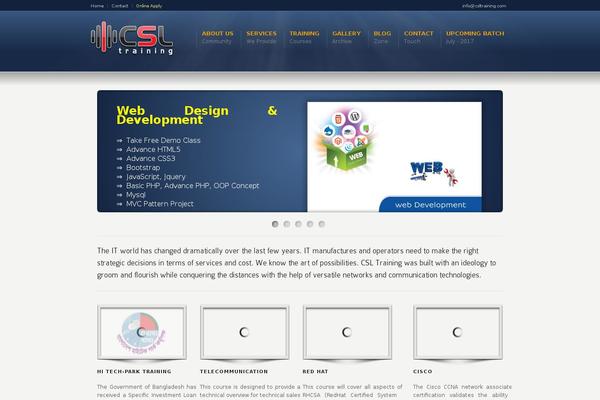Open the Telecommunication heading
This screenshot has height=400, width=600.
pyautogui.click(x=234, y=371)
